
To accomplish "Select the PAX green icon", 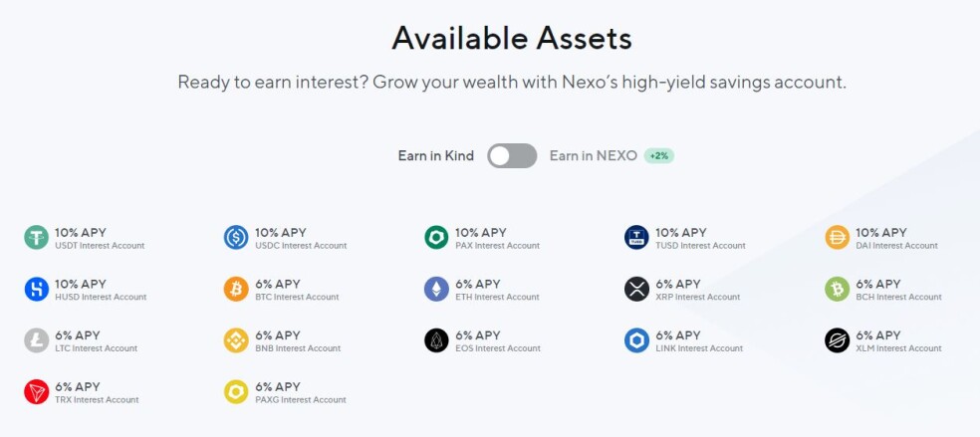I will (x=436, y=238).
